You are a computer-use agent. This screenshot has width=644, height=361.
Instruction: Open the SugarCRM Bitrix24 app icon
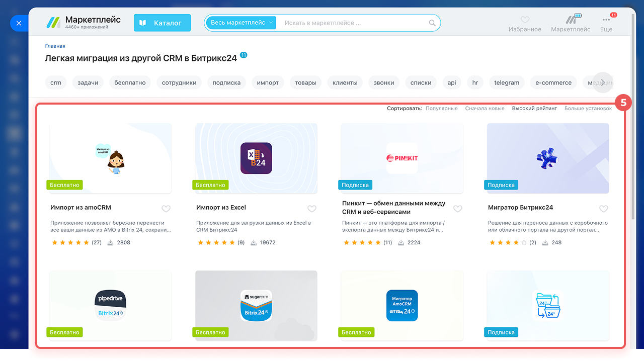[256, 306]
